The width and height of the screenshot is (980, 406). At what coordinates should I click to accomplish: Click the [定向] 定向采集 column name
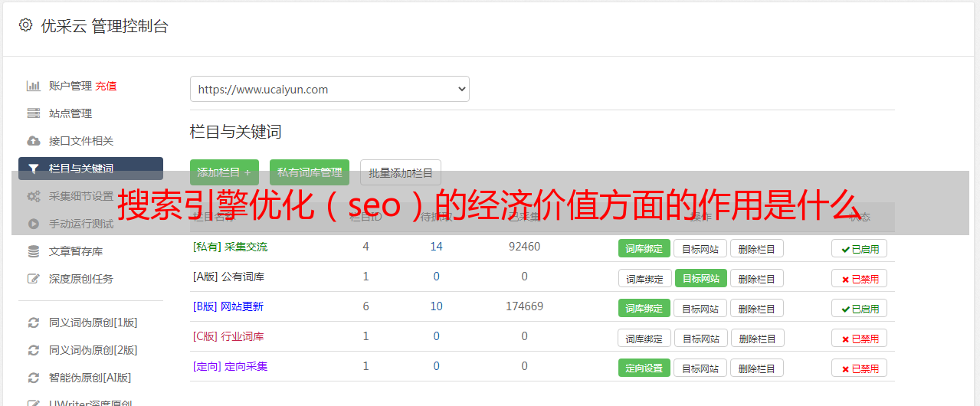pos(230,366)
